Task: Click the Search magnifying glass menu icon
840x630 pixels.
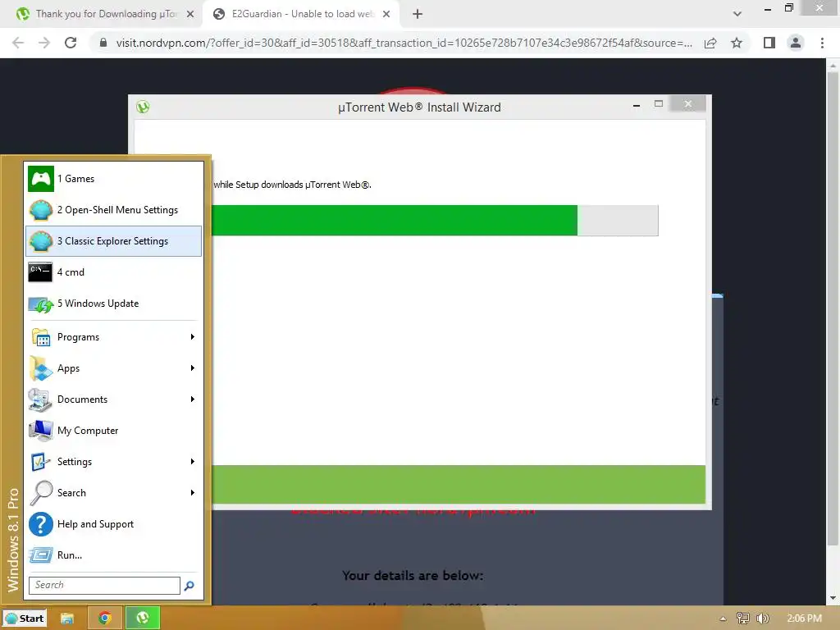Action: pyautogui.click(x=41, y=493)
